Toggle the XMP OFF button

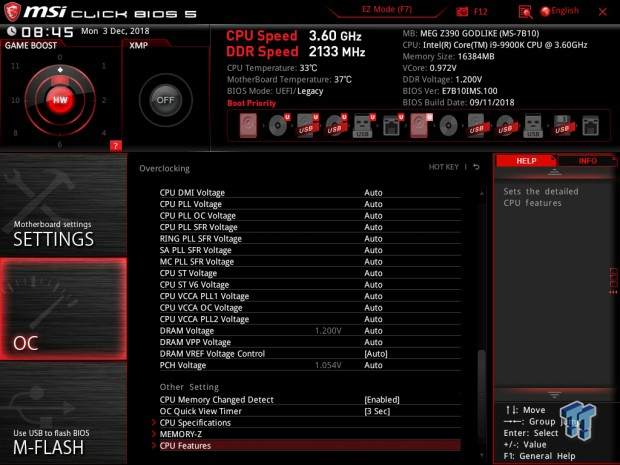click(x=165, y=100)
